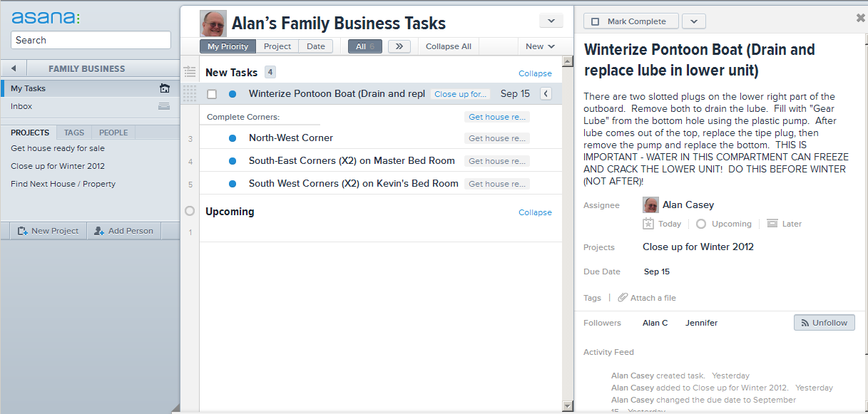Click Alan's profile photo in header

tap(213, 24)
